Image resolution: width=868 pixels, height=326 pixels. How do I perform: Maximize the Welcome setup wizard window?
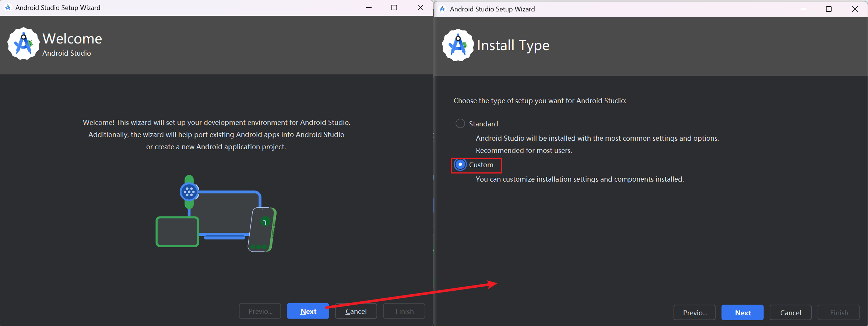pyautogui.click(x=394, y=7)
